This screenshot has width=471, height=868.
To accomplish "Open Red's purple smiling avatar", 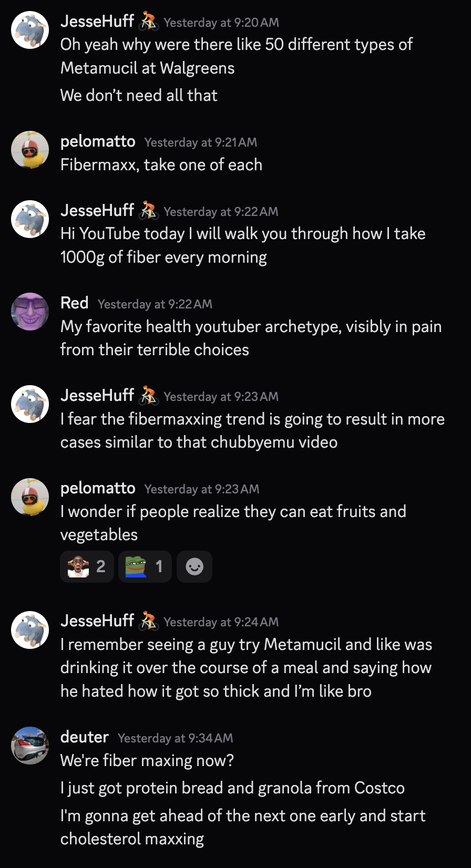I will pos(30,312).
